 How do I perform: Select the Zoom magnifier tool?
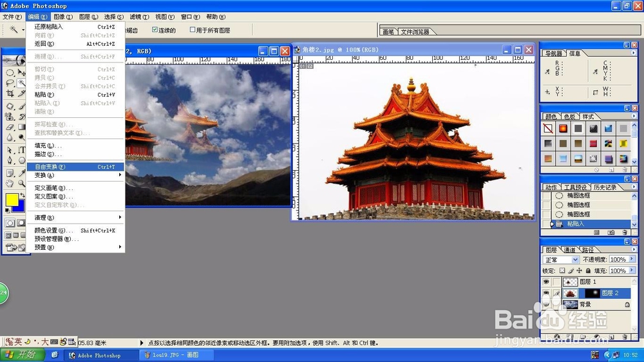(x=22, y=183)
